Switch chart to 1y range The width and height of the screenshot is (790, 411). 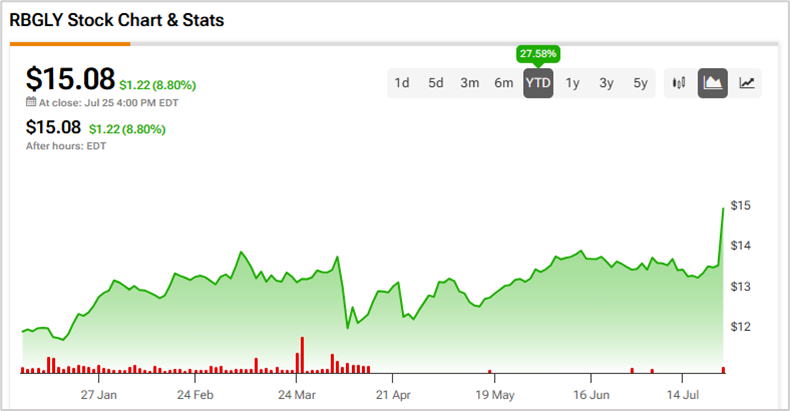coord(573,83)
